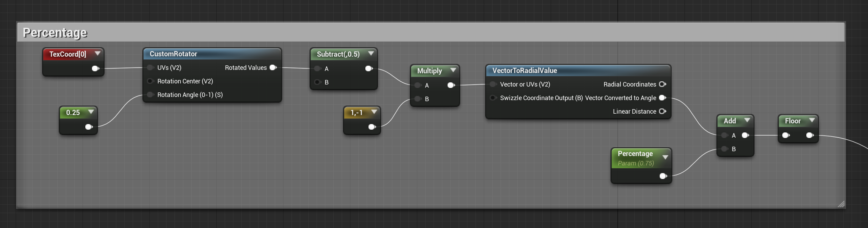
Task: Click the Percentage parameter output pin
Action: click(x=663, y=176)
